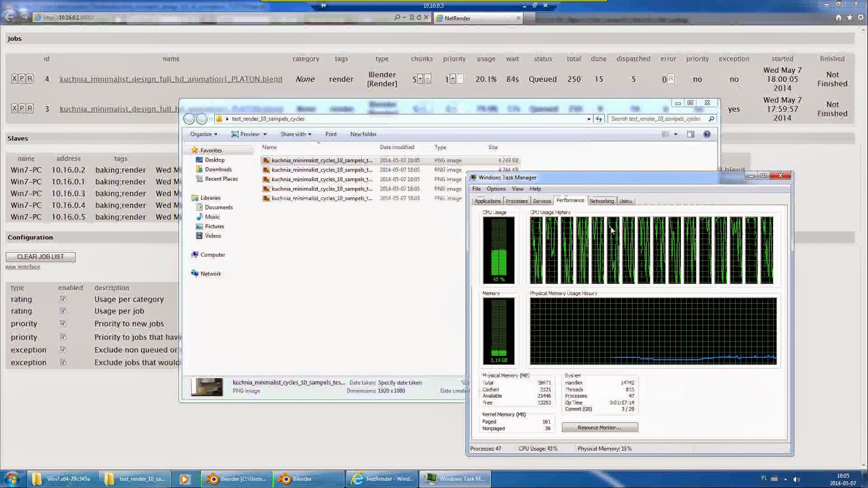The image size is (868, 488).
Task: Toggle Usage per job rating checkbox
Action: (63, 311)
